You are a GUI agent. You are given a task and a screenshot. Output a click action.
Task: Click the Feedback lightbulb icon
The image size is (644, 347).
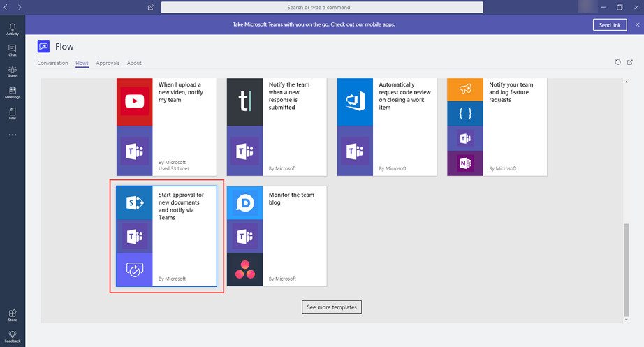(x=13, y=337)
